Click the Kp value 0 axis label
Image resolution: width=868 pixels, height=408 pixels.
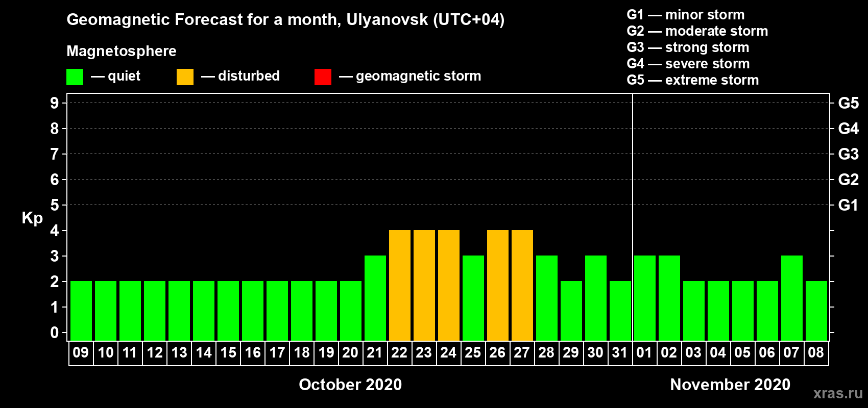tap(55, 333)
